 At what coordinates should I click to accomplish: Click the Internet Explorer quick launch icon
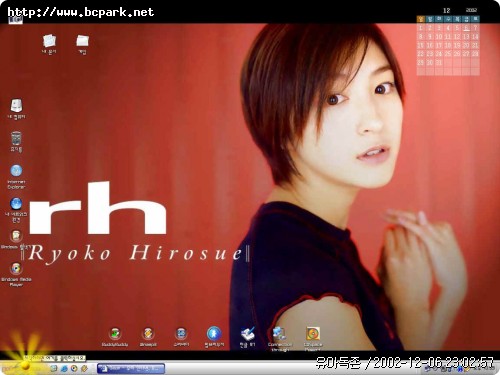[x=64, y=368]
